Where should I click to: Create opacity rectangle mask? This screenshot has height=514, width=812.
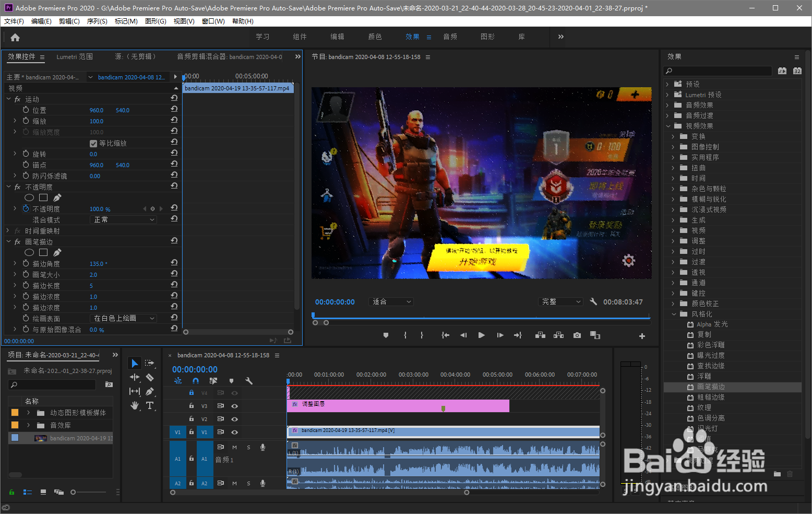tap(43, 197)
